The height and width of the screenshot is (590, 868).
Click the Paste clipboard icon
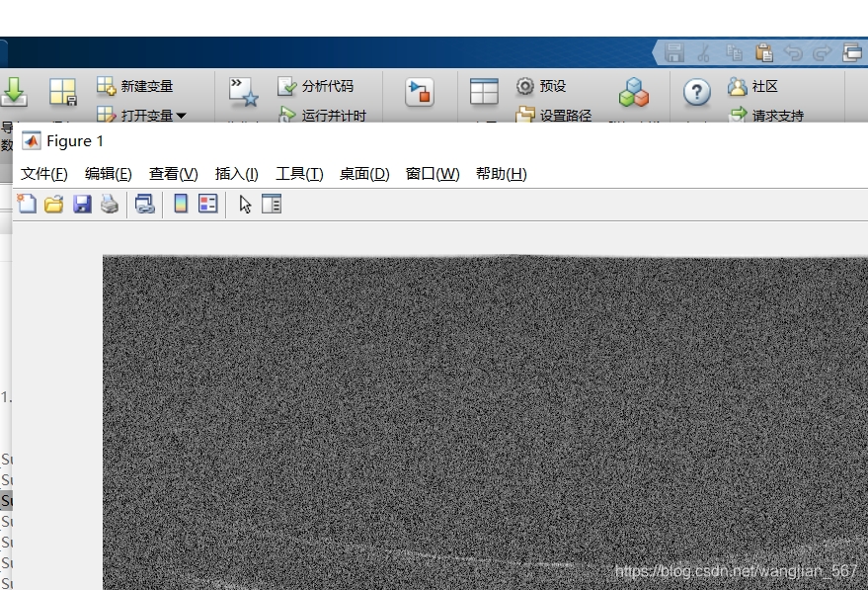(x=764, y=53)
